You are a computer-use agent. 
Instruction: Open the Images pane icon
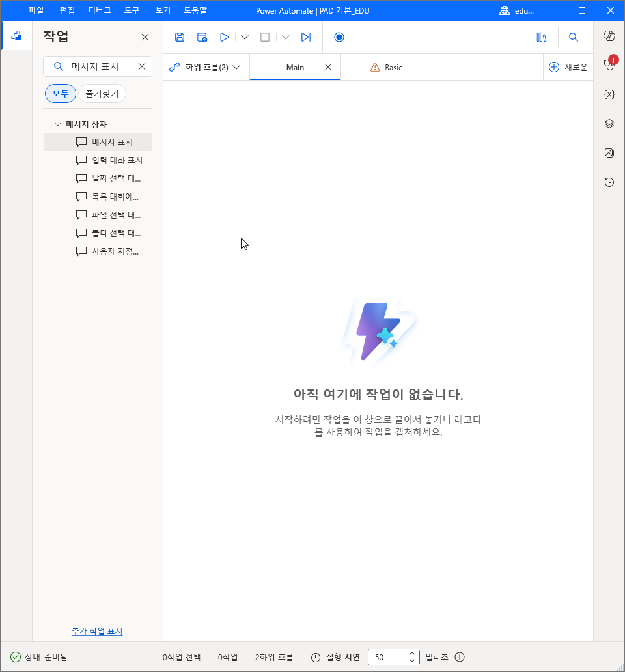609,153
